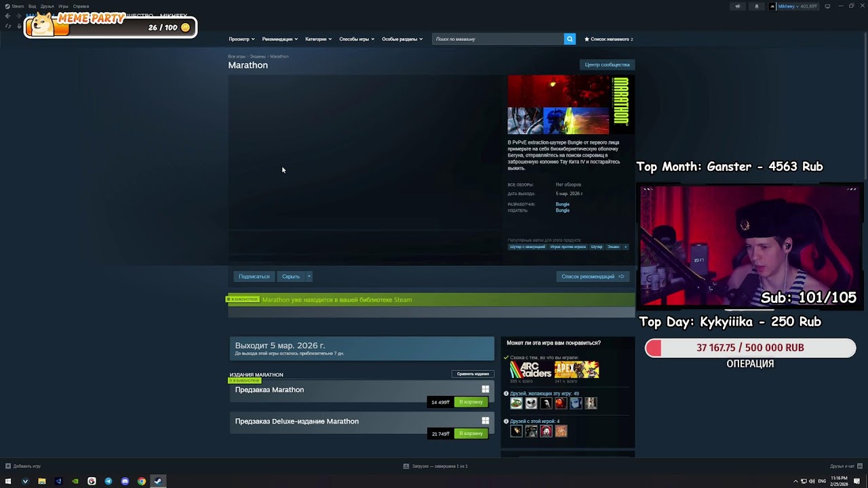Open the arrow dropdown next to Скрыть
868x488 pixels.
pos(309,277)
